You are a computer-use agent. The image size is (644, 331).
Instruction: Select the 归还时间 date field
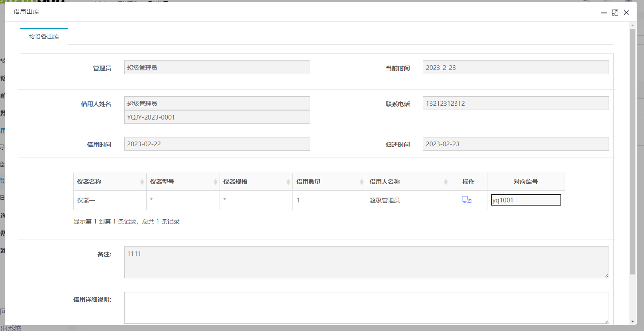(x=515, y=144)
